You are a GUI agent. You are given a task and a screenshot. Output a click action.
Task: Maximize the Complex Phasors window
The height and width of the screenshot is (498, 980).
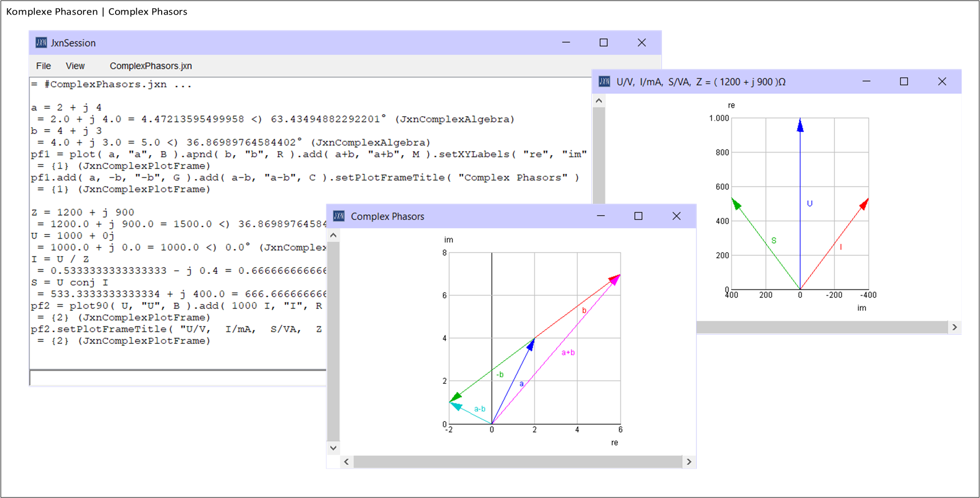[638, 216]
